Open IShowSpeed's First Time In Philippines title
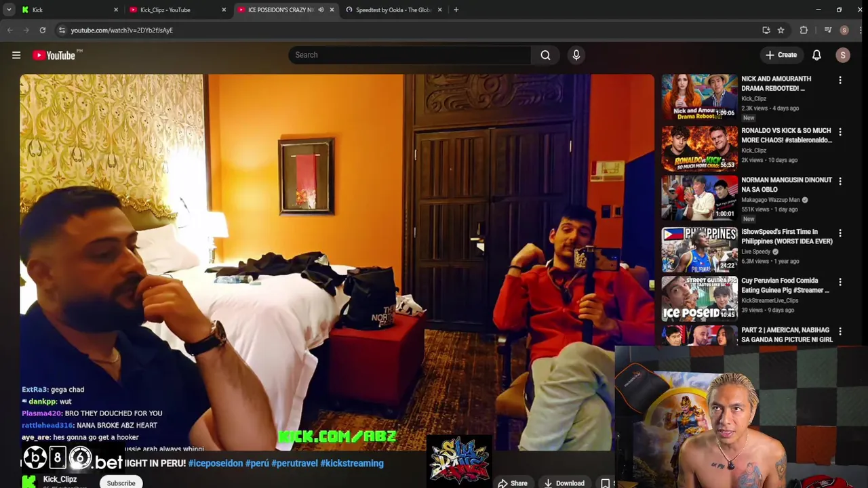 787,236
